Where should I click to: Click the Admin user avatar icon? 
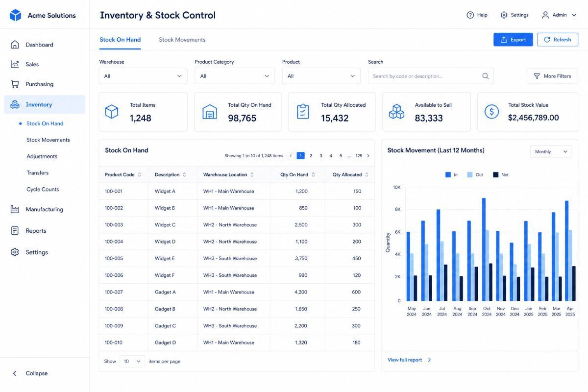click(545, 15)
